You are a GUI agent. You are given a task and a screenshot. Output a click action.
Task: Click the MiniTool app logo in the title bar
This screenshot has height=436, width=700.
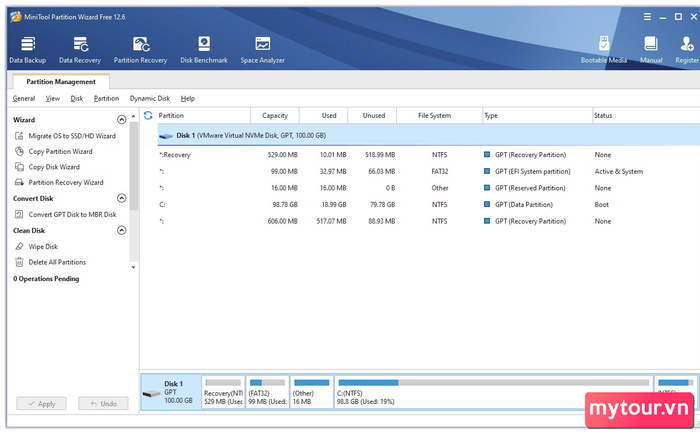(x=16, y=17)
